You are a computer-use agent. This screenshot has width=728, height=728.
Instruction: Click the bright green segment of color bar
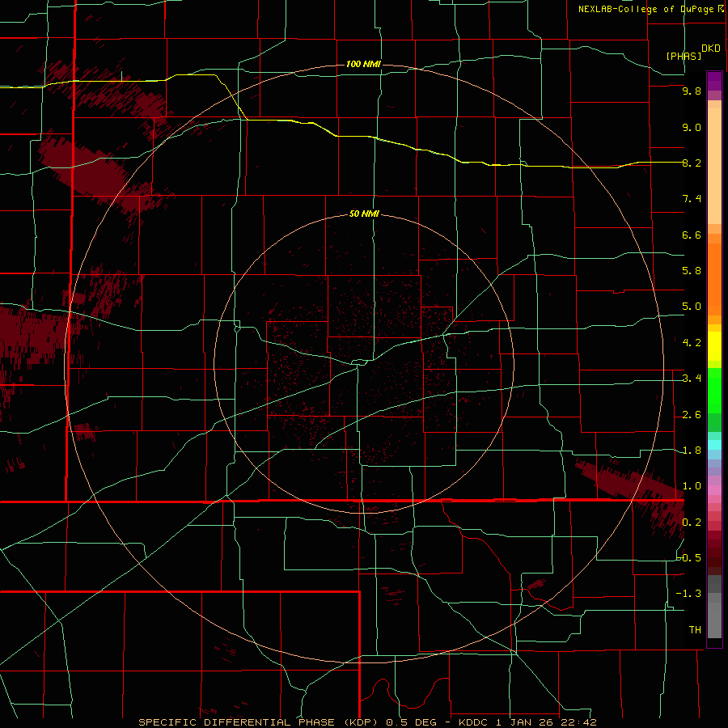714,390
